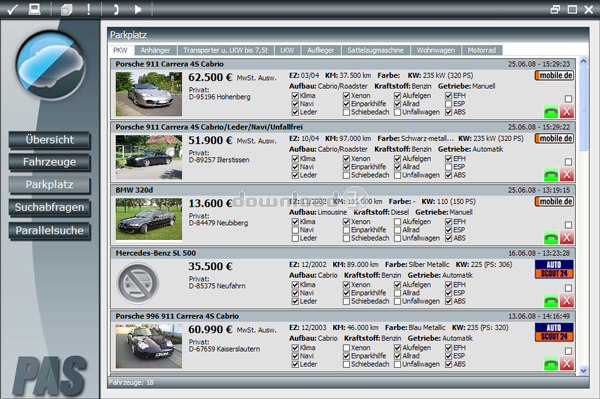Open the Suchabfragen sidebar button

49,207
